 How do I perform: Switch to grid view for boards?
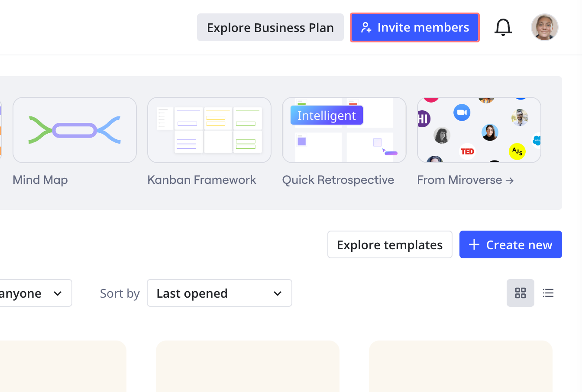click(x=520, y=293)
